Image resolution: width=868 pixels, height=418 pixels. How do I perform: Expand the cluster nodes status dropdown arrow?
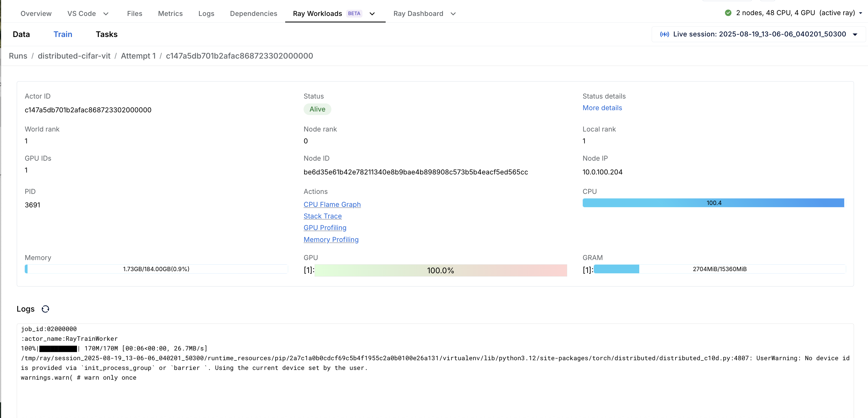coord(861,13)
